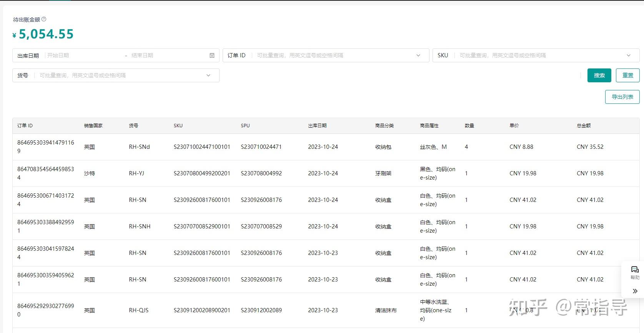Viewport: 644px width, 333px height.
Task: Click the 收纳包 category cell
Action: (383, 147)
